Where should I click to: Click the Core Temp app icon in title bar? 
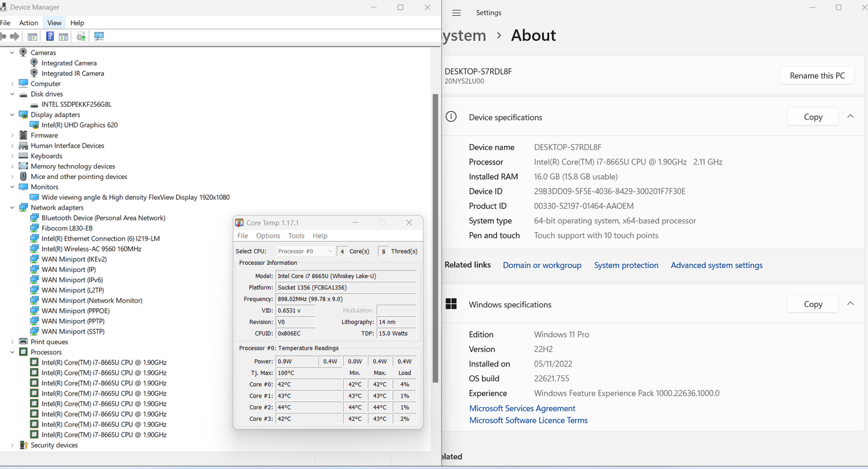click(240, 223)
